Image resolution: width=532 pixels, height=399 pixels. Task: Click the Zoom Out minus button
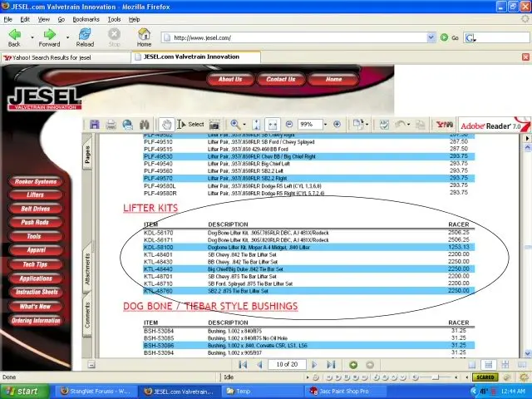[289, 124]
